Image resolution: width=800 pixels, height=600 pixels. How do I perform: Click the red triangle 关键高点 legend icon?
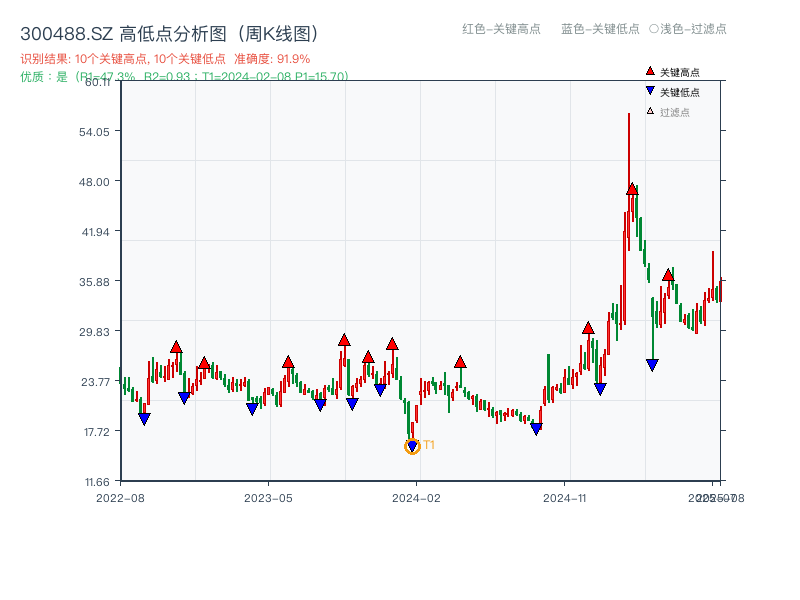(x=650, y=71)
